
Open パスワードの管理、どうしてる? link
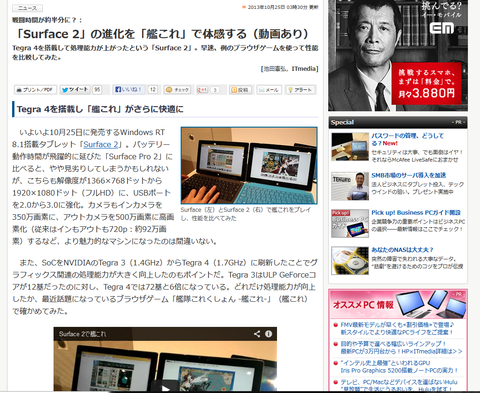pyautogui.click(x=407, y=139)
